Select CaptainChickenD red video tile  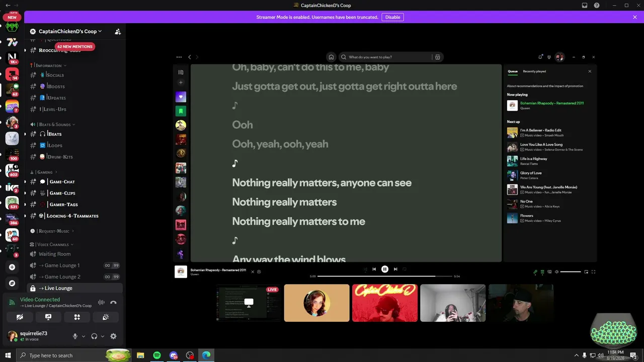pos(385,303)
